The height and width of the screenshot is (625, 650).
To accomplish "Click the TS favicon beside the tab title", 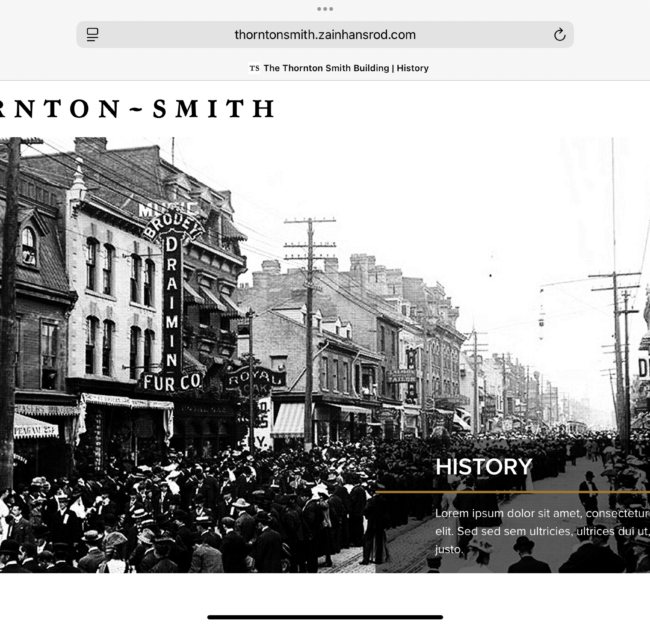I will (254, 68).
